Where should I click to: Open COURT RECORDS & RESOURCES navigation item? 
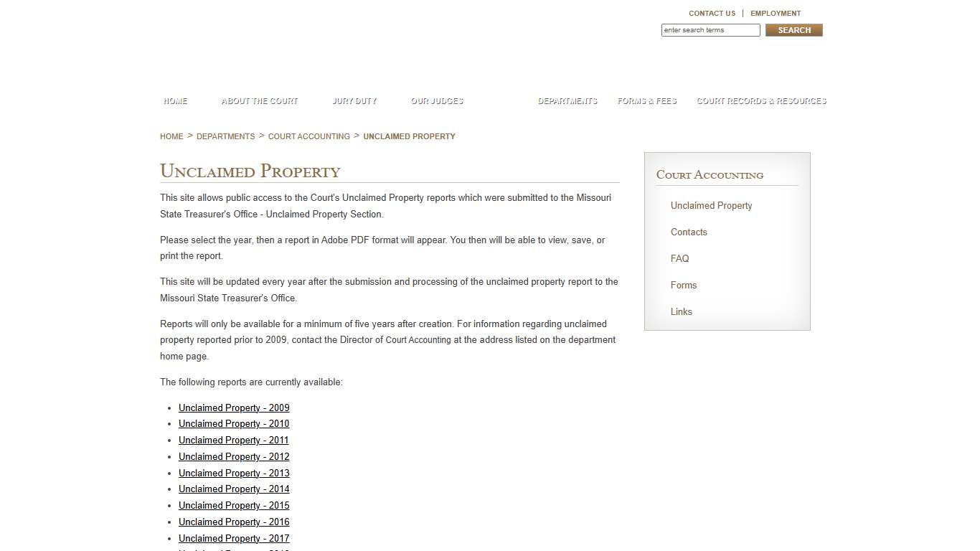[761, 101]
